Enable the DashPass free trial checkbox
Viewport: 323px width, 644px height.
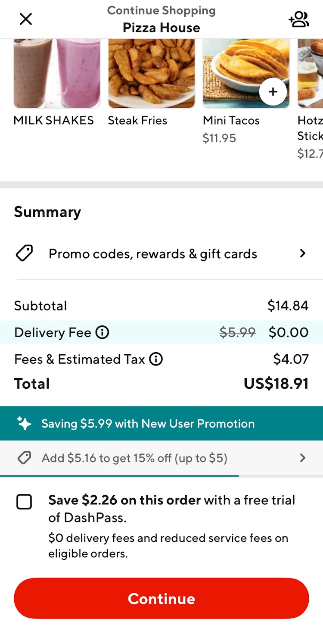[24, 502]
